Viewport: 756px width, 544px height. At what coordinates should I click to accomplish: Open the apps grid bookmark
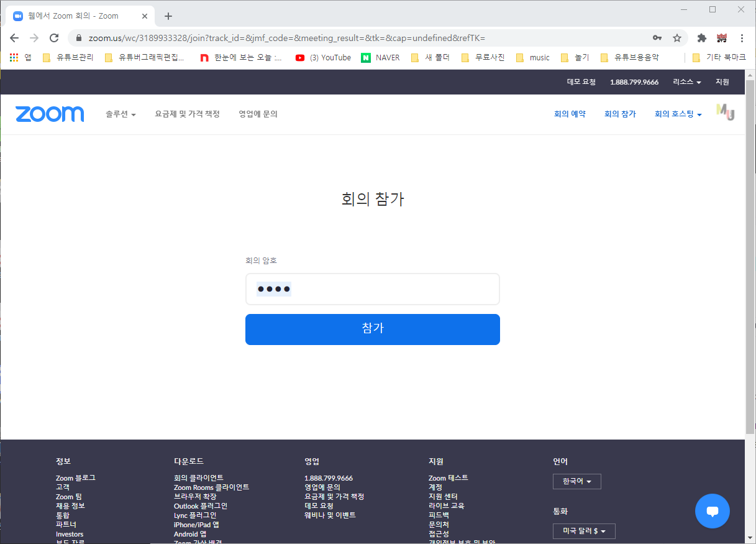[x=20, y=58]
